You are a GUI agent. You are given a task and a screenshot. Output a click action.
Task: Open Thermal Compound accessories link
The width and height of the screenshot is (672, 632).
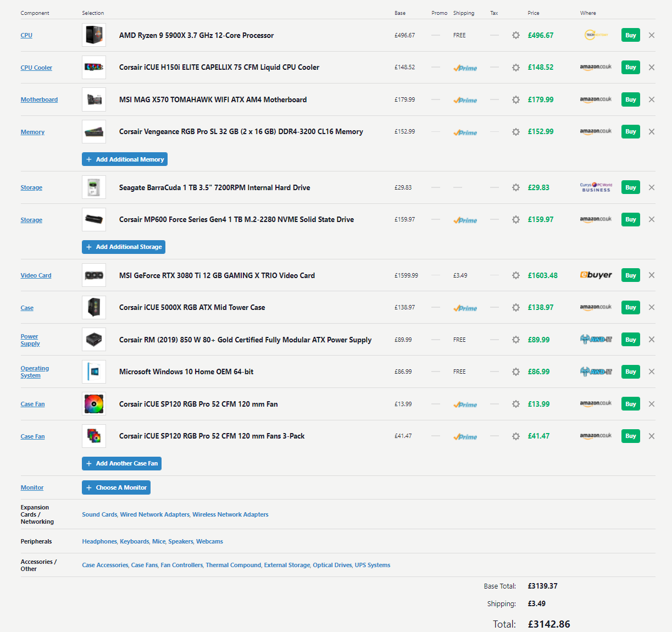[x=234, y=565]
